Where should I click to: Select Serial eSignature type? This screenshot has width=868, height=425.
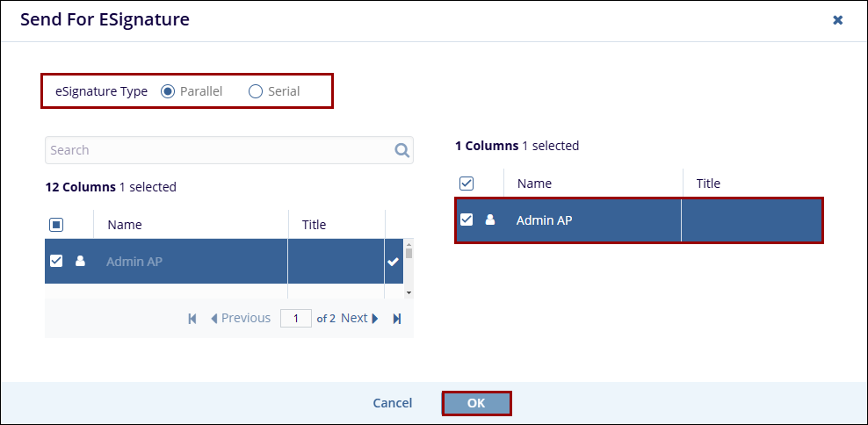(256, 91)
